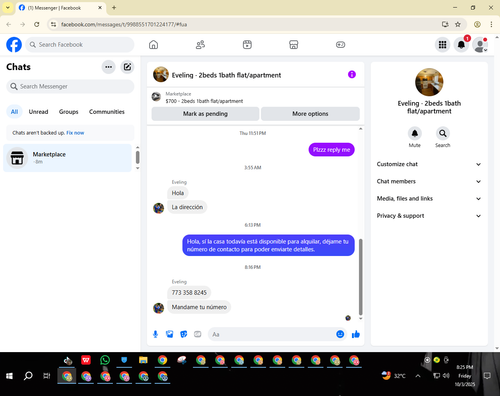Send a thumbs-up like
Screen dimensions: 500x396
(x=356, y=334)
